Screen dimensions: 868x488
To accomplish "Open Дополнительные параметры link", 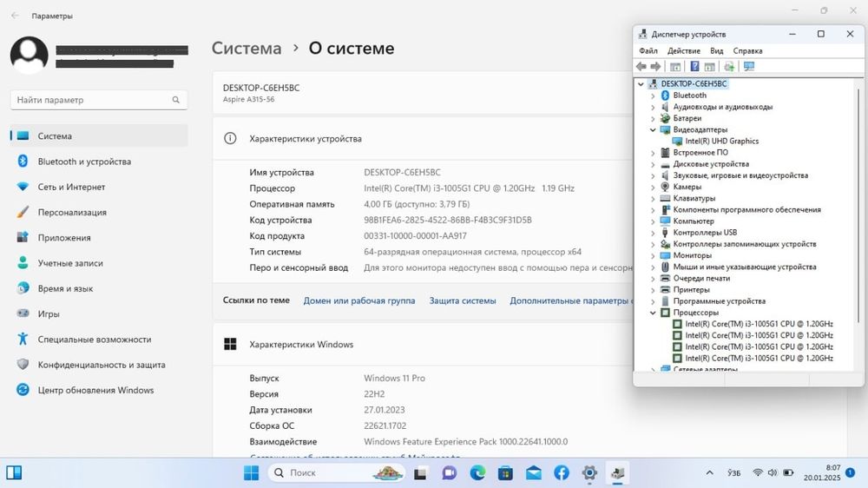I will tap(571, 300).
